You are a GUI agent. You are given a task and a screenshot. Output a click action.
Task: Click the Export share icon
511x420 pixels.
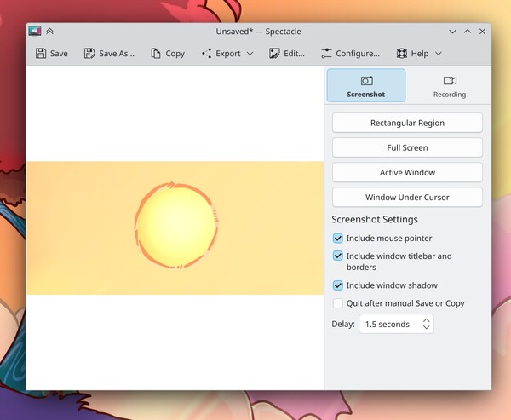click(x=207, y=53)
